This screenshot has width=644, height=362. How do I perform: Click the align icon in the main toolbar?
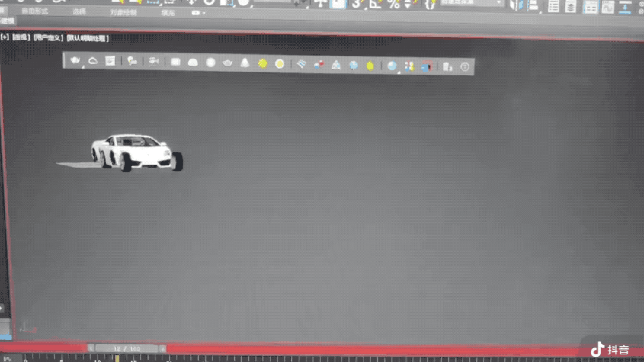pos(534,5)
